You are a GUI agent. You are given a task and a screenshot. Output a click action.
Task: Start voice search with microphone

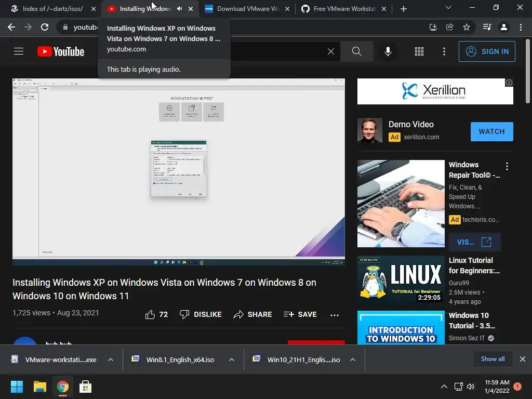pos(388,51)
